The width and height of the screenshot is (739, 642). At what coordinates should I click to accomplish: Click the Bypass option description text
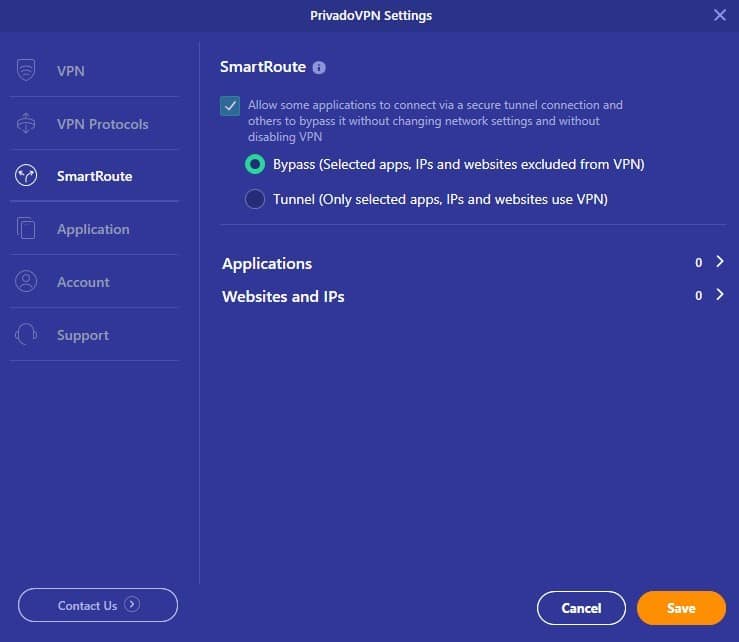pos(459,164)
